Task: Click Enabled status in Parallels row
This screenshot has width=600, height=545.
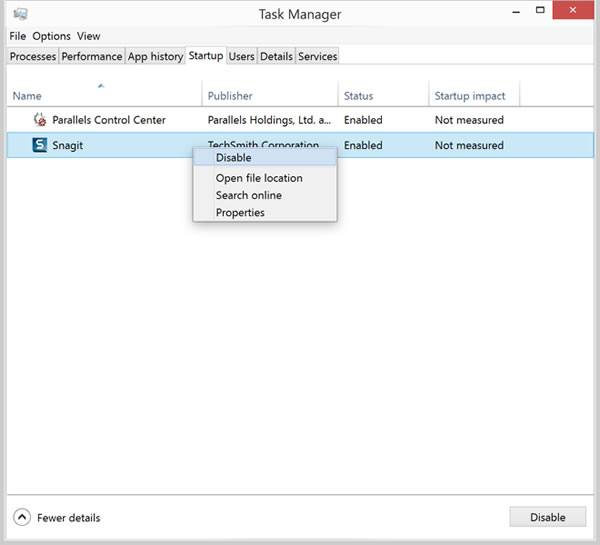Action: 363,120
